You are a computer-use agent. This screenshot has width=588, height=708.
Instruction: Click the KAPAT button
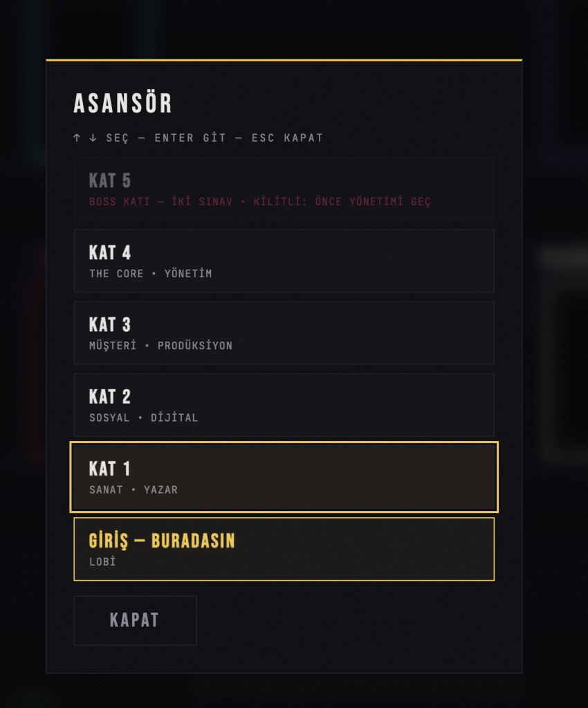tap(135, 620)
